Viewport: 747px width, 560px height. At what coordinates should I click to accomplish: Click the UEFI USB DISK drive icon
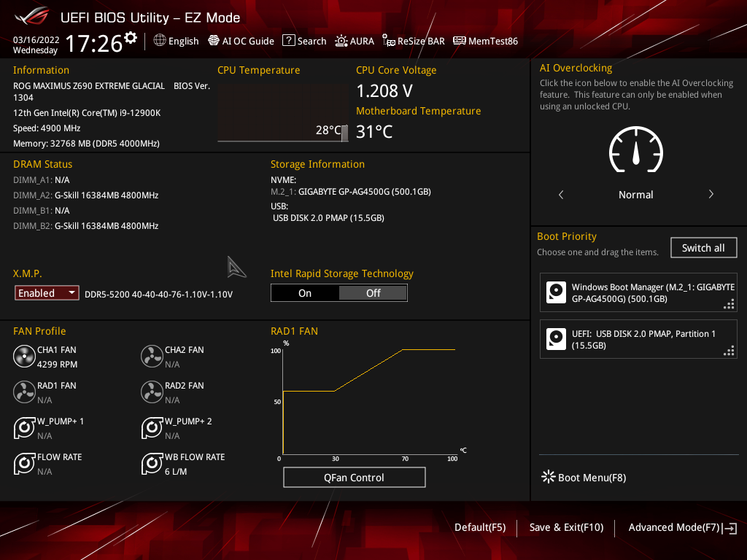[x=556, y=339]
